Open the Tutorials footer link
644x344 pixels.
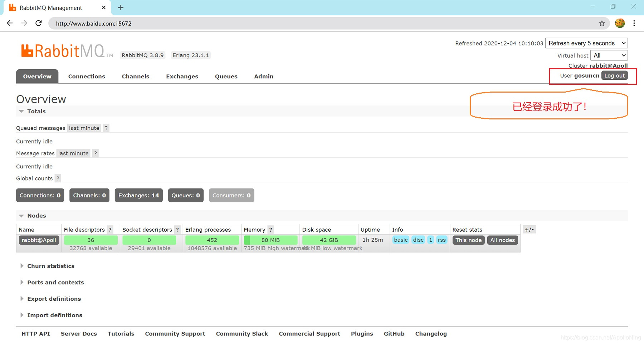pyautogui.click(x=121, y=334)
